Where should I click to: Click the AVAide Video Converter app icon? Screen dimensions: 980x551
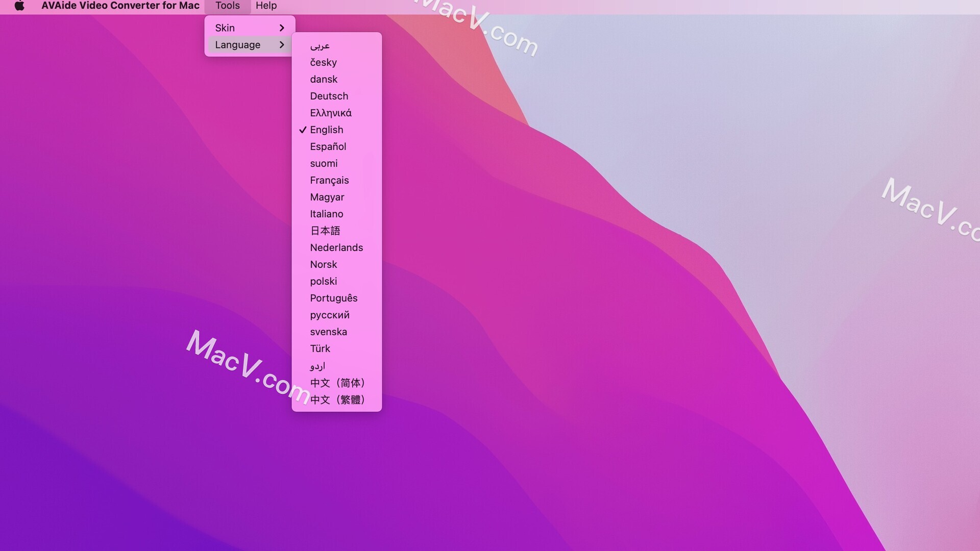18,5
